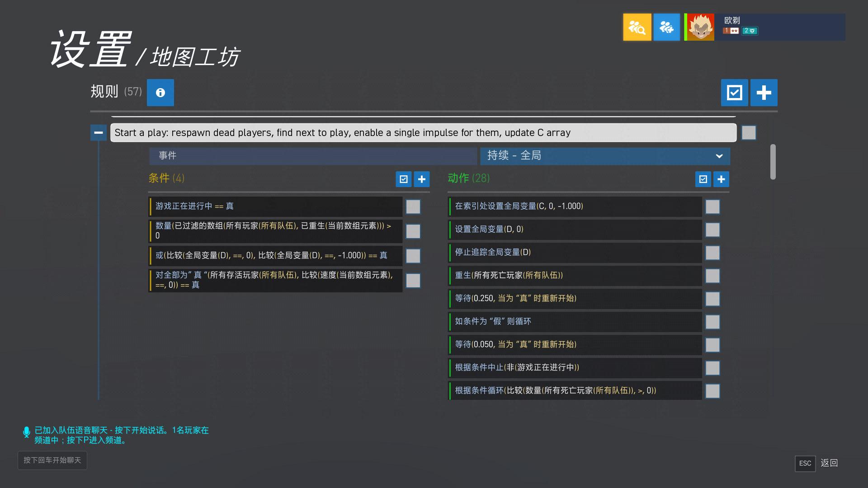The width and height of the screenshot is (868, 488).
Task: Click the 按下回车开始聊天 chat box
Action: pos(52,460)
